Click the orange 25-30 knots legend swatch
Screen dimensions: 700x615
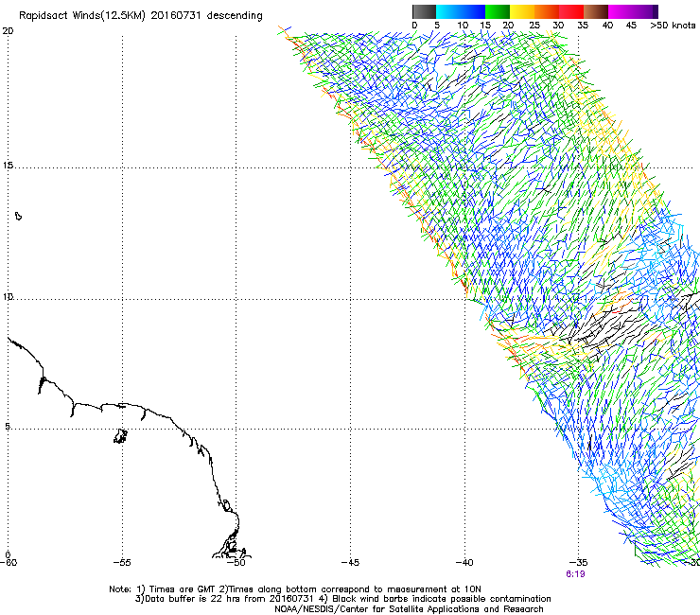(547, 11)
